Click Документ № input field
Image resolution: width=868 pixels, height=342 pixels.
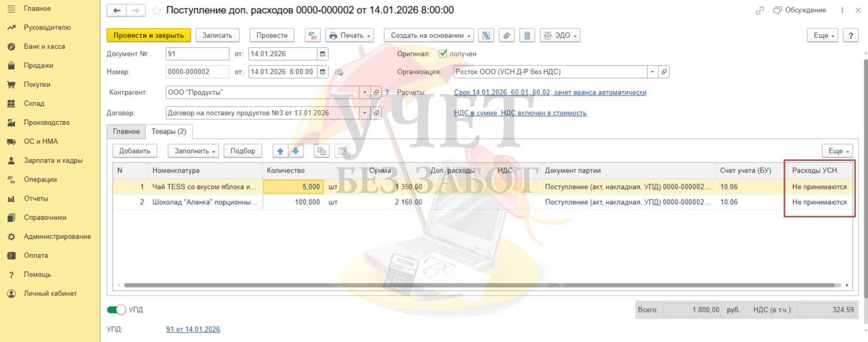(x=197, y=54)
